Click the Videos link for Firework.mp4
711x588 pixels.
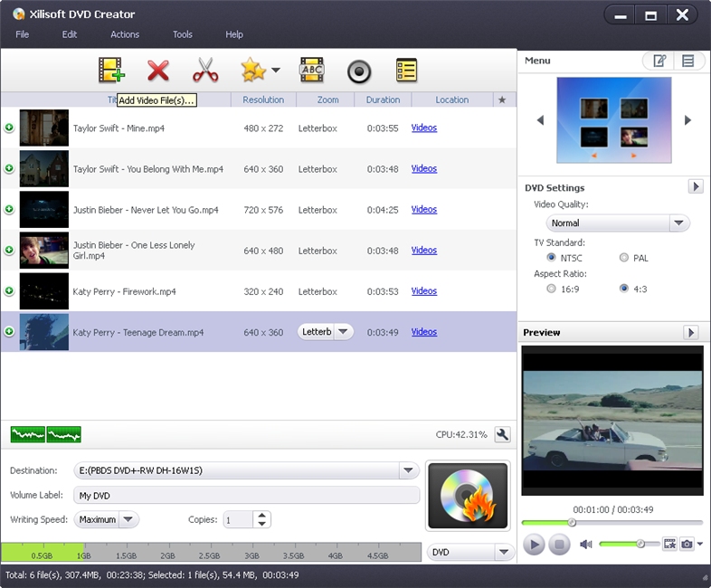pos(424,291)
